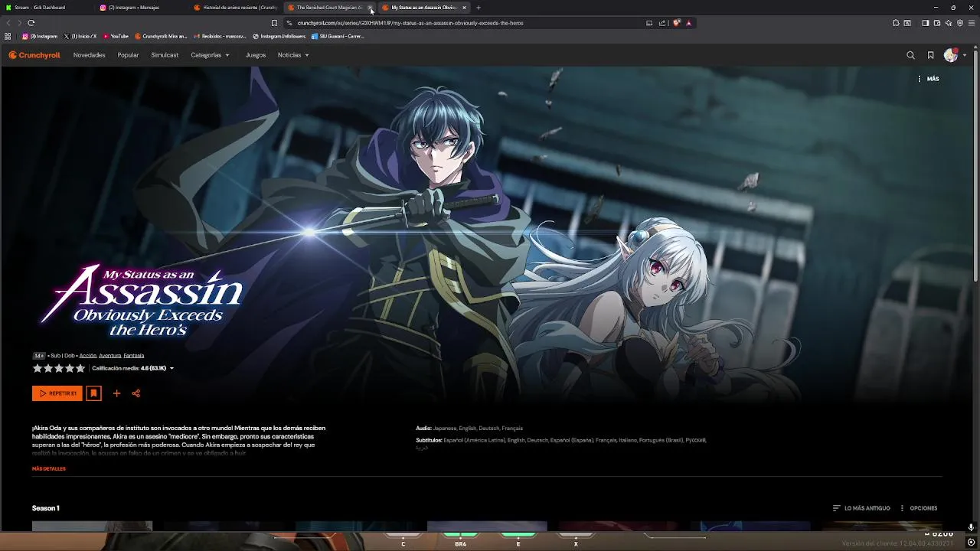Expand the Noticias dropdown
The image size is (980, 551).
point(293,55)
